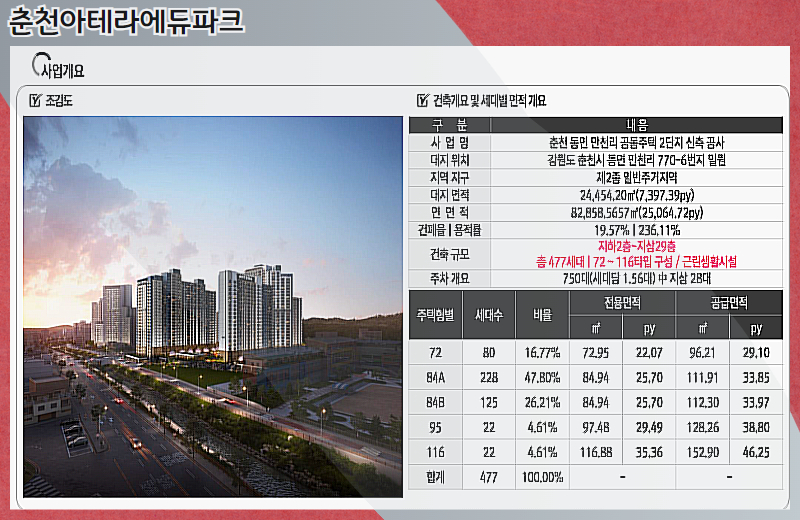This screenshot has height=520, width=800.
Task: Select the 477 total units cell
Action: [x=489, y=477]
